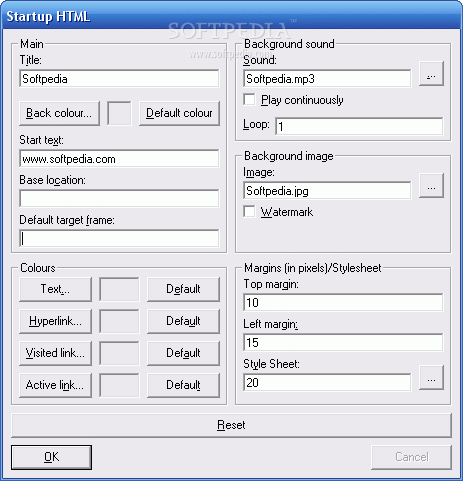Screen dimensions: 463x481
Task: Click the Visited link colour swatch
Action: point(119,353)
